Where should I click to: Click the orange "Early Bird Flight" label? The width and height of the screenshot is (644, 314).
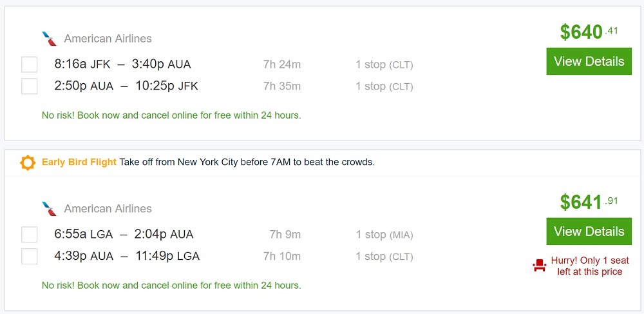pos(79,162)
